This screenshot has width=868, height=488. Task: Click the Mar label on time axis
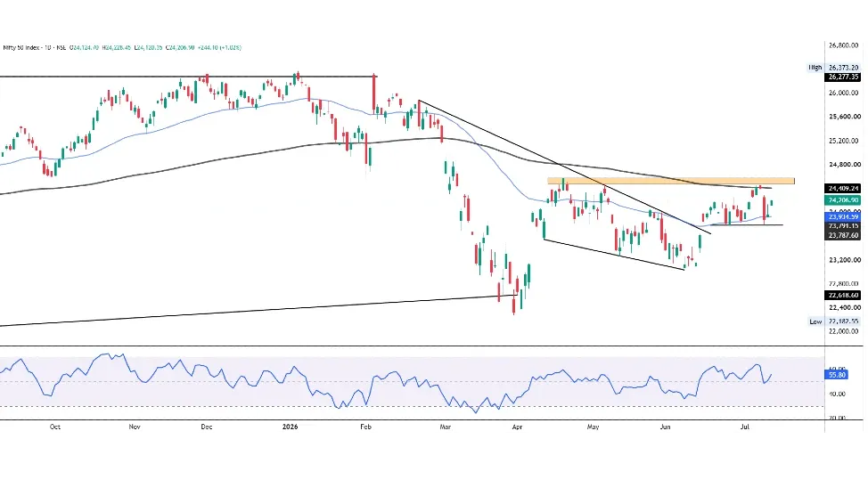[x=445, y=427]
